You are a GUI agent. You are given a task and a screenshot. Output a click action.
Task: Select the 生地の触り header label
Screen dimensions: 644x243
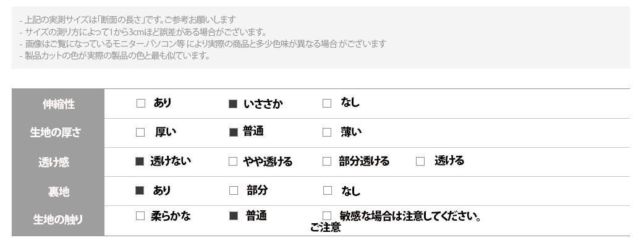(x=58, y=220)
